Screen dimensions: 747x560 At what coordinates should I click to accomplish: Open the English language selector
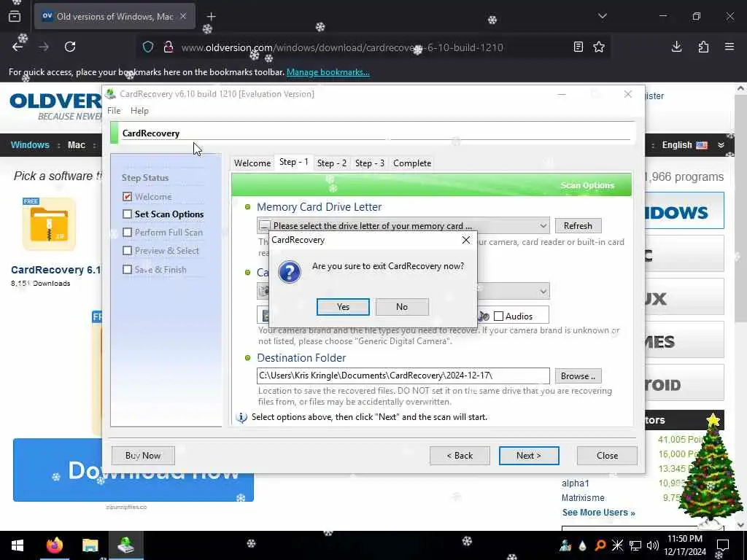[684, 145]
